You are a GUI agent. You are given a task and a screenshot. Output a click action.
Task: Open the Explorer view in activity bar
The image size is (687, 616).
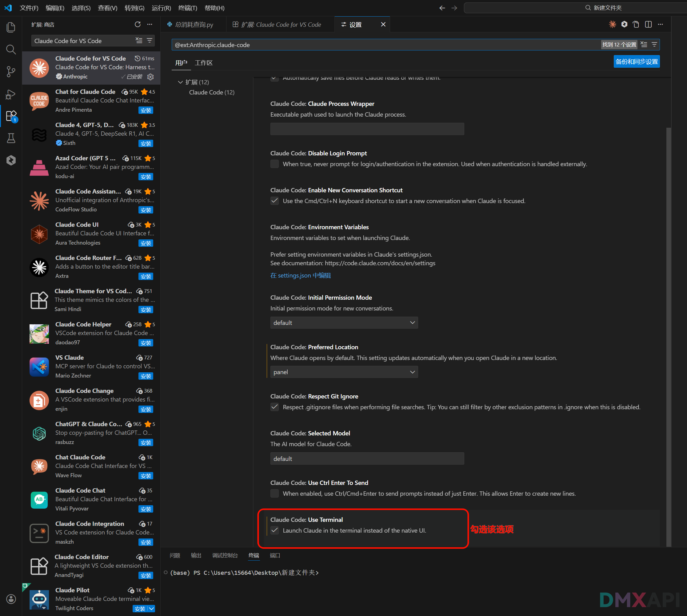11,27
